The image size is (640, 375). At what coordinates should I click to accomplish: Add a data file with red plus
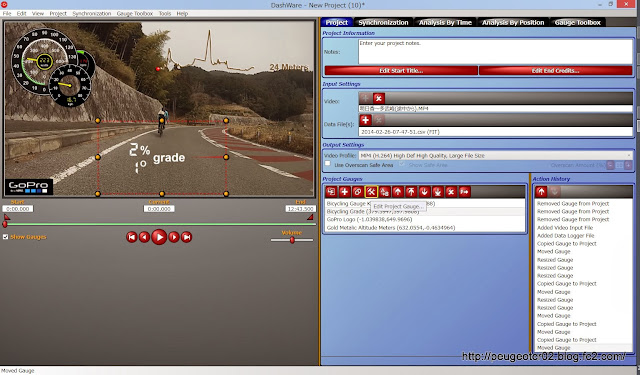pos(365,120)
